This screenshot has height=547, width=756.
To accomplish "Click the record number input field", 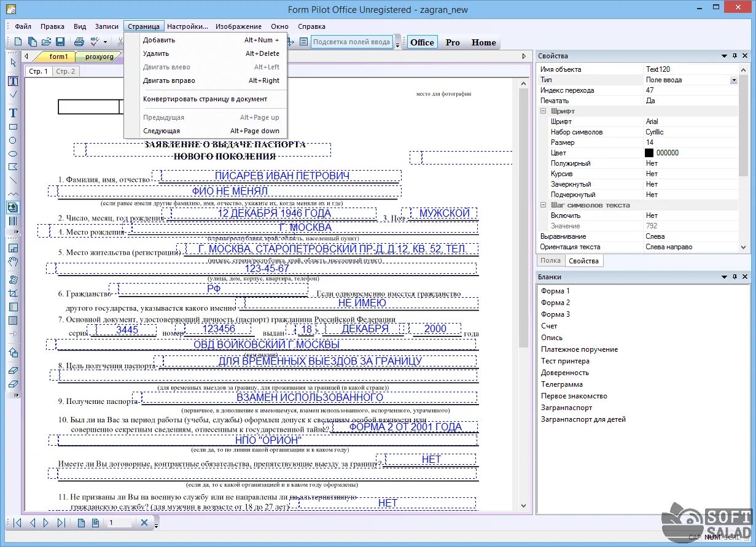I will [120, 523].
